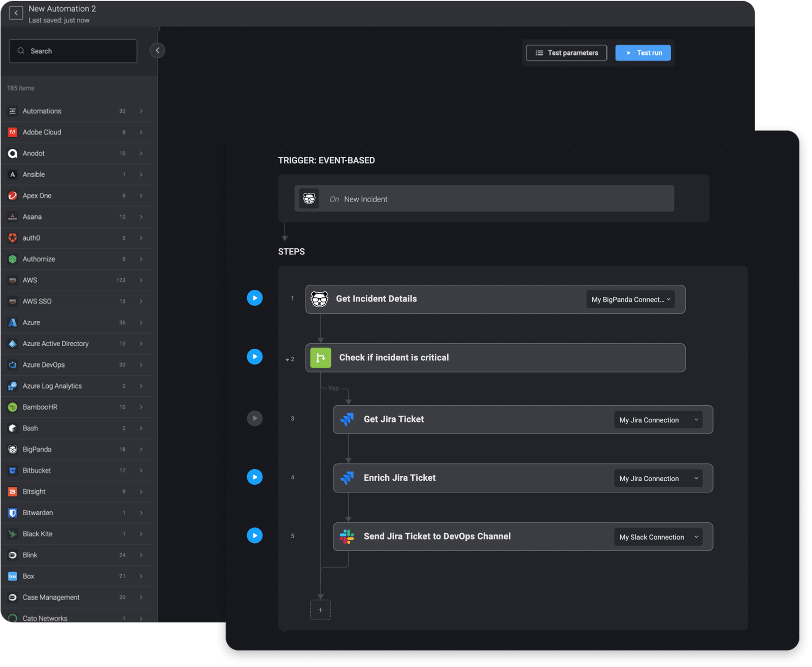
Task: Expand the Ansible sidebar category
Action: coord(141,174)
